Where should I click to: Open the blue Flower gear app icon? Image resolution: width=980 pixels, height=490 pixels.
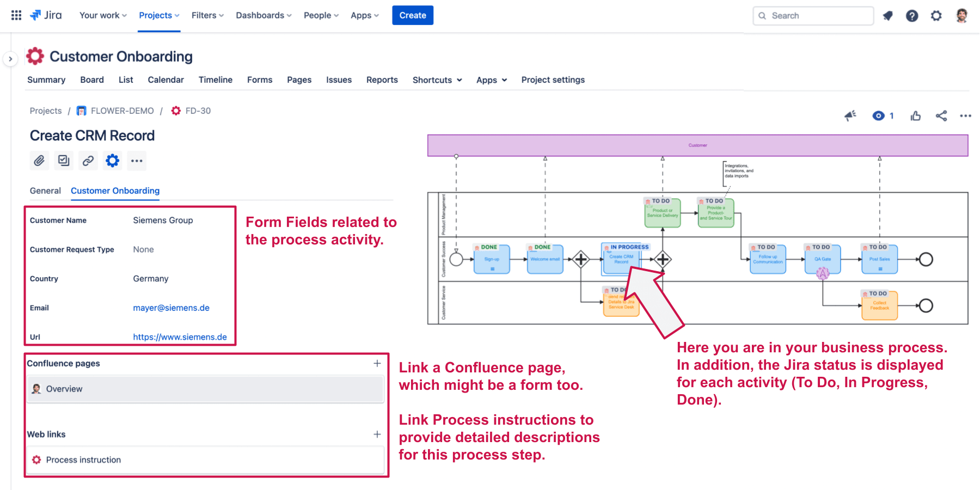(x=112, y=161)
